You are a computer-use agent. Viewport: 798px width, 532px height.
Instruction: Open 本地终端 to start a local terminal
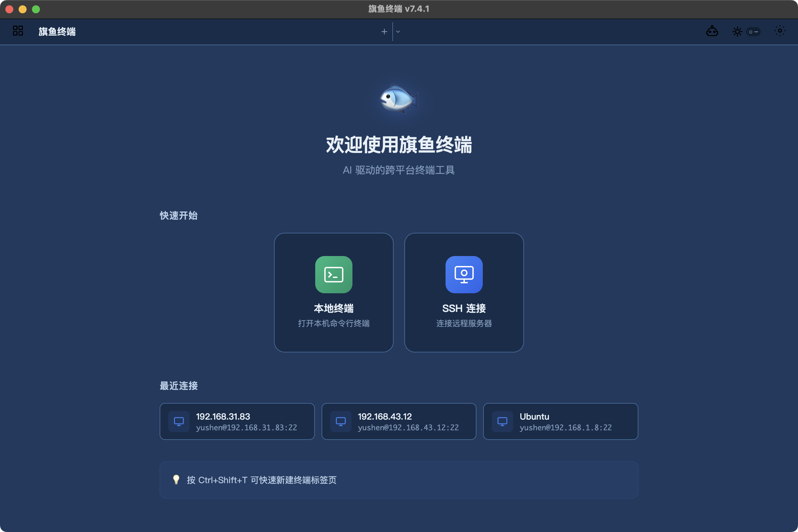pyautogui.click(x=333, y=292)
